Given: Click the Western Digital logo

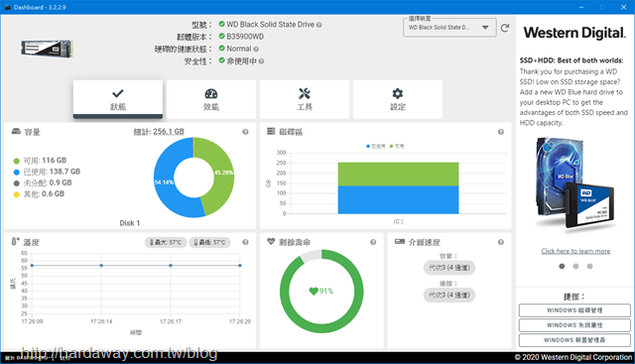Looking at the screenshot, I should pyautogui.click(x=575, y=33).
